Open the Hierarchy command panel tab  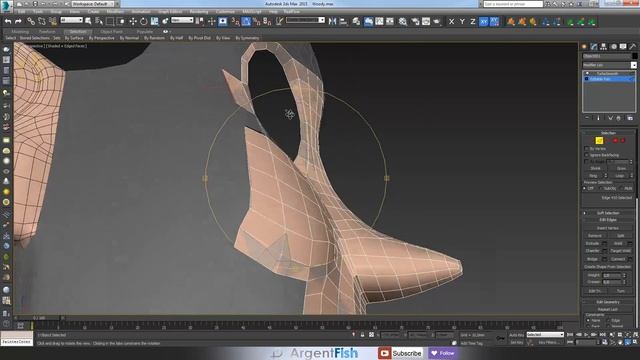(604, 47)
